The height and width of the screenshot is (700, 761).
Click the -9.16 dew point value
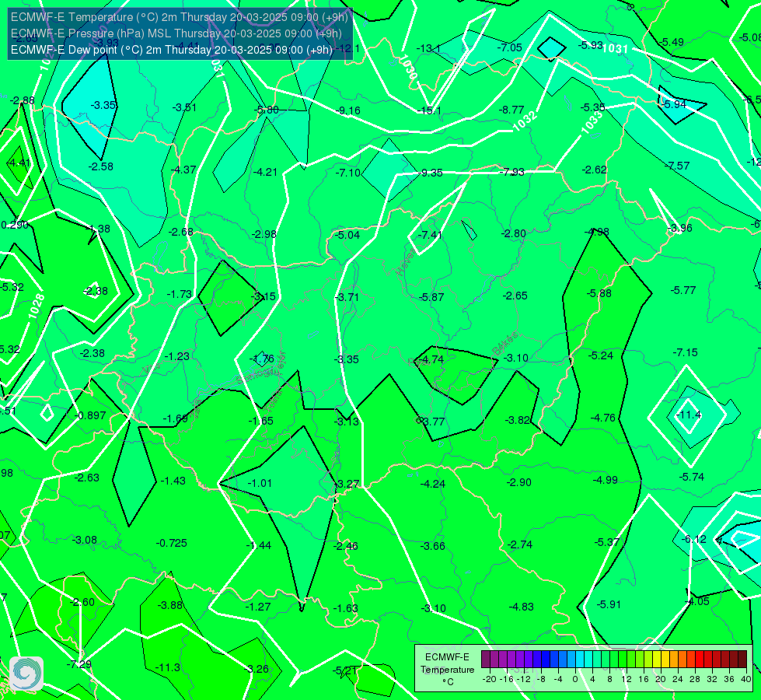[348, 110]
